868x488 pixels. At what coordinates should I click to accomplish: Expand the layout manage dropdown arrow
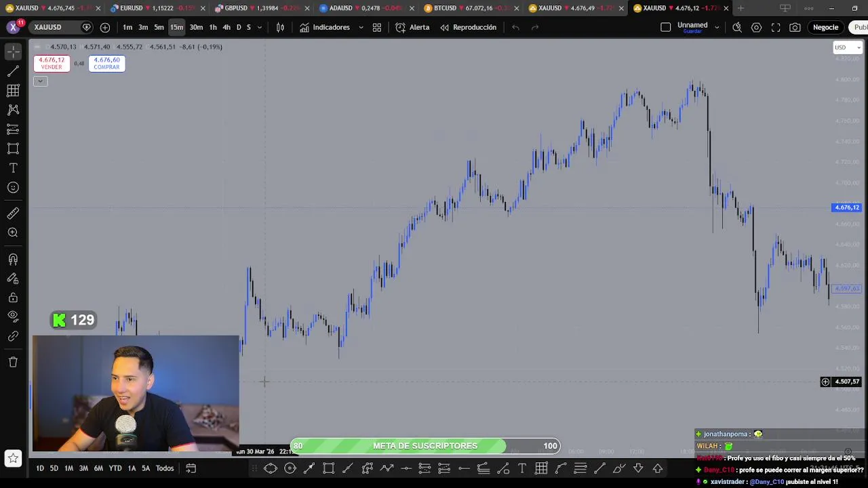(x=717, y=27)
